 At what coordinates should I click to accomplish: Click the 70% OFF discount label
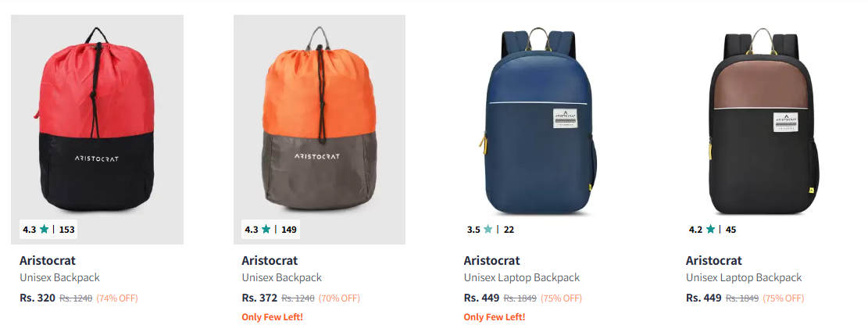click(x=338, y=298)
